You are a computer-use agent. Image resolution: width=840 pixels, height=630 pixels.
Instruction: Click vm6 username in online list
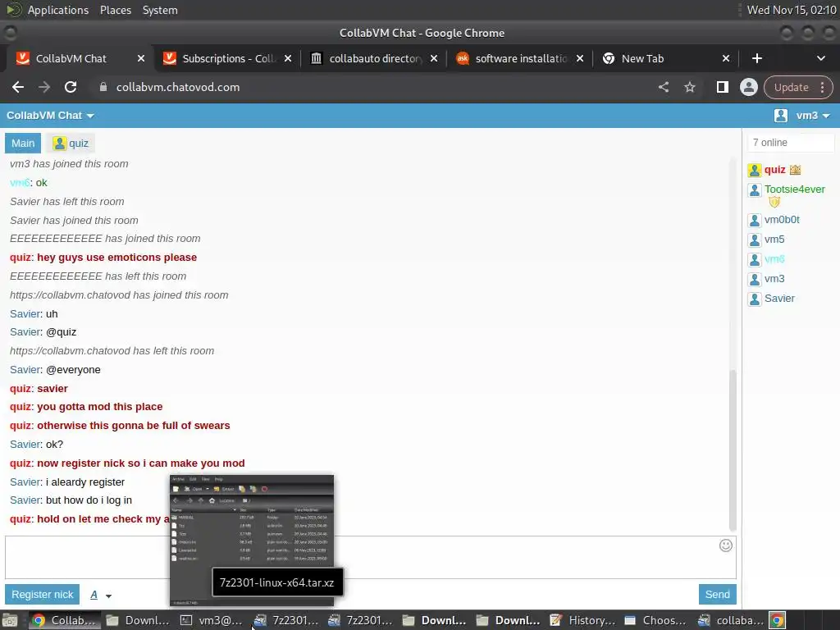click(774, 259)
